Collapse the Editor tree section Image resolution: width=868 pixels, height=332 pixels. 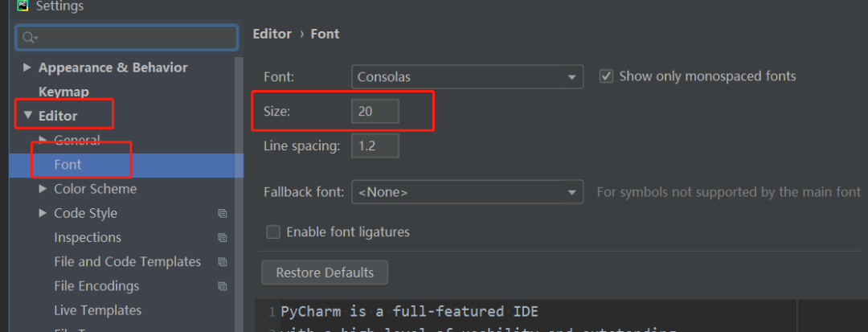coord(28,116)
